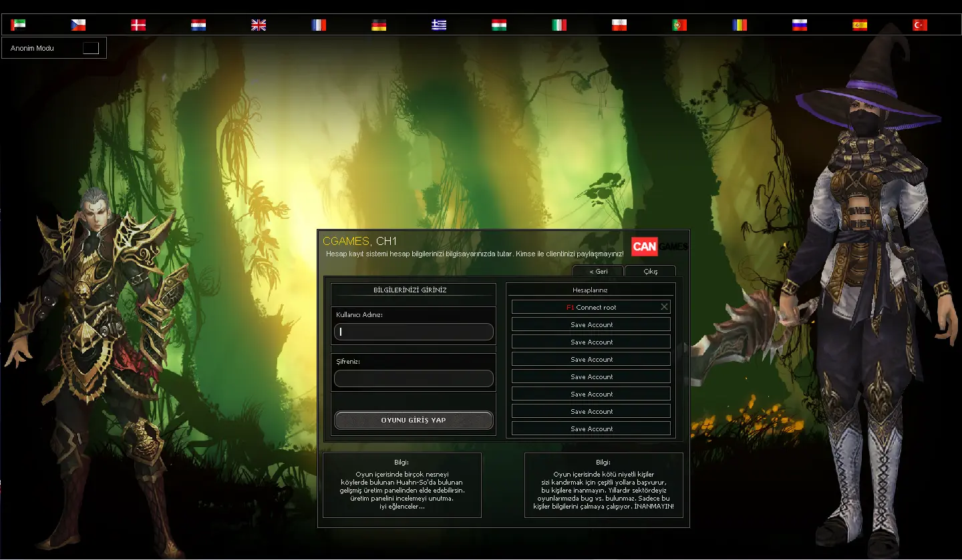
Task: Choose the Czech flag language
Action: 78,25
